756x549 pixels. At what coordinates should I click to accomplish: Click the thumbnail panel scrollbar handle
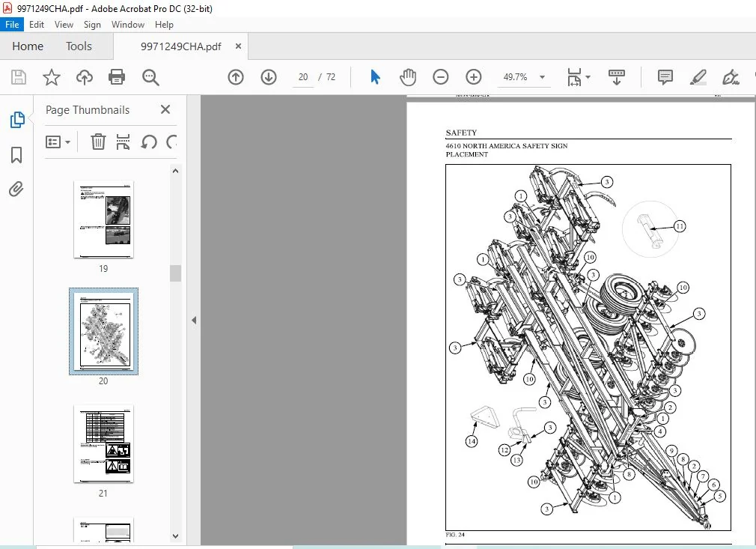coord(175,273)
